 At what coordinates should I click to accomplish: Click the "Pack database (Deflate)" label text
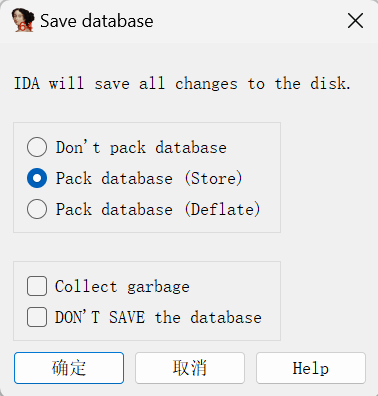(x=158, y=209)
